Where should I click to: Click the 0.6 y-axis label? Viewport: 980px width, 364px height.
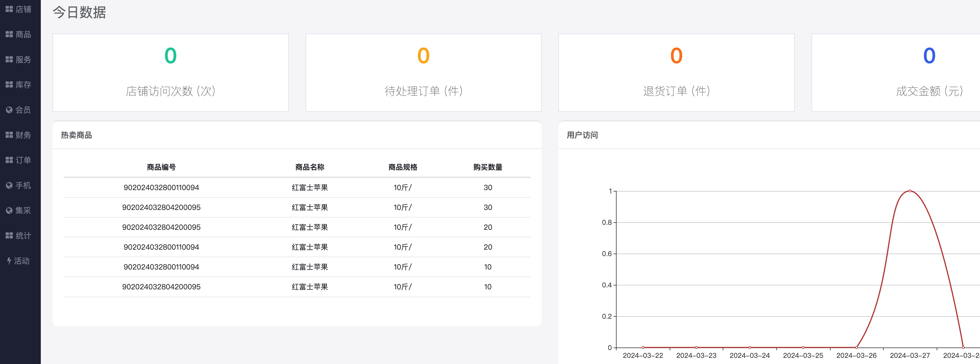pyautogui.click(x=607, y=254)
